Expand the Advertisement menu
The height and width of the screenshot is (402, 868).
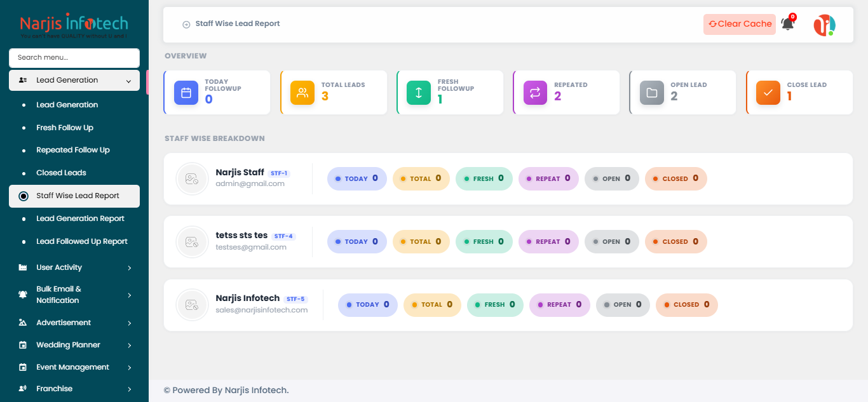pos(129,323)
